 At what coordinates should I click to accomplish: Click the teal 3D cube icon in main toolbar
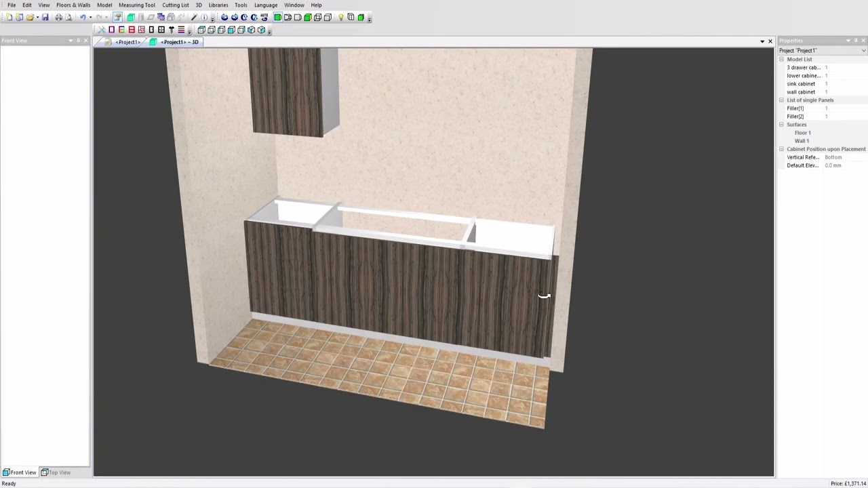pos(131,17)
